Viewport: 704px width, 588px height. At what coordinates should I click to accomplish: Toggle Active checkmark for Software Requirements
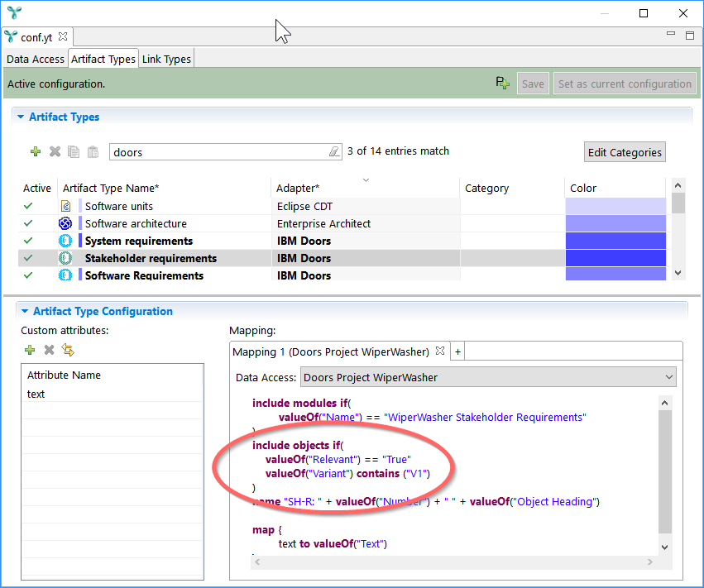tap(28, 275)
